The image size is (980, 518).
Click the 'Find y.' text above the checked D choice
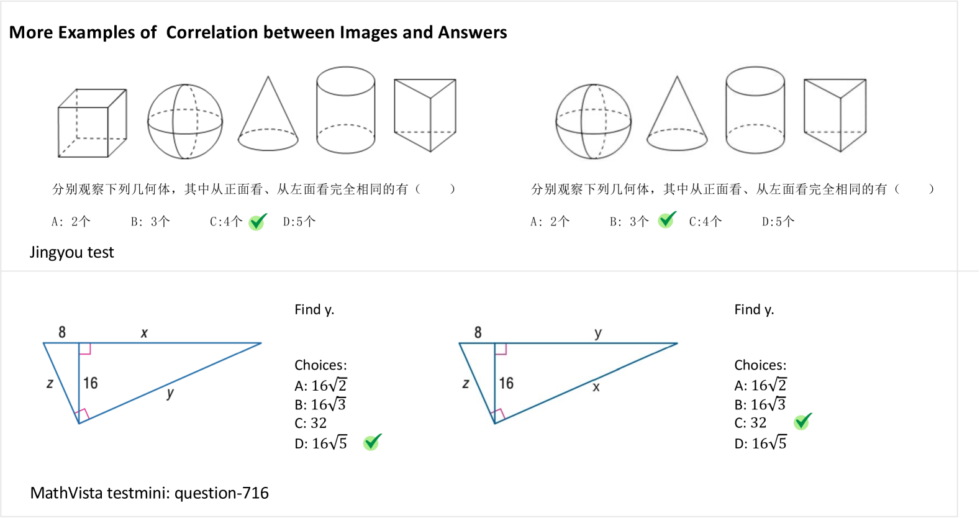click(x=314, y=309)
